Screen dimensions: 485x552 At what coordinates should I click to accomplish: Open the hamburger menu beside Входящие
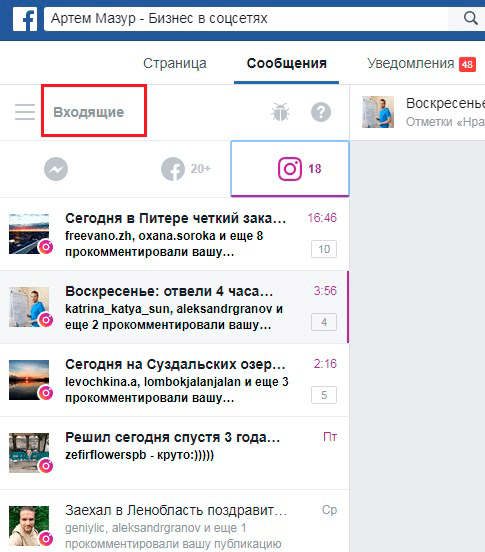(25, 112)
